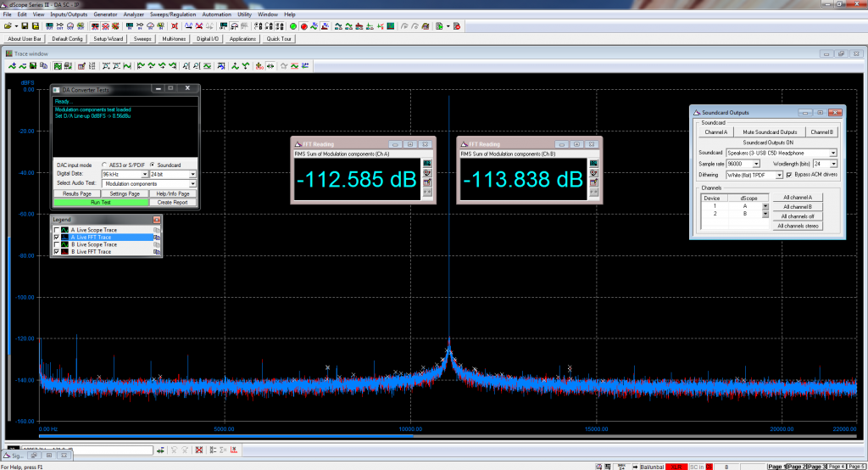Toggle B Live Scope Trace checkbox

pyautogui.click(x=57, y=244)
